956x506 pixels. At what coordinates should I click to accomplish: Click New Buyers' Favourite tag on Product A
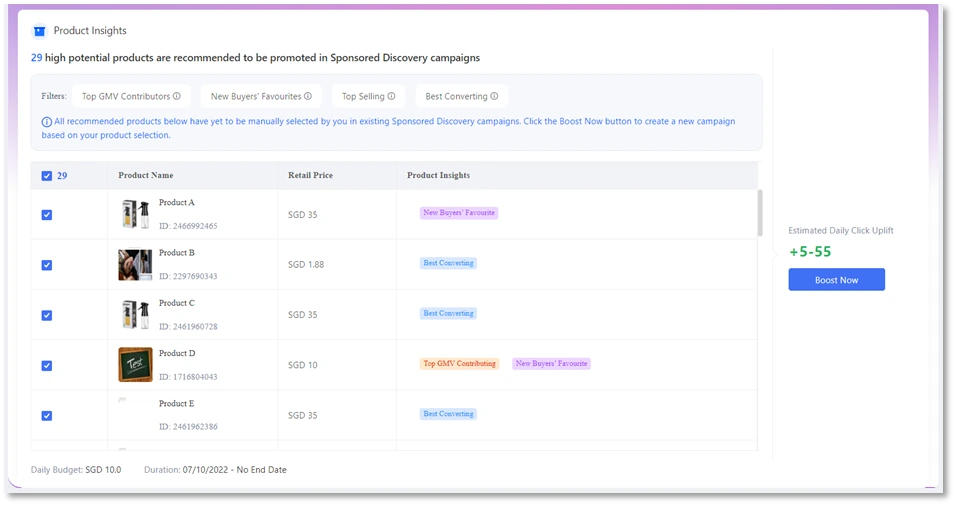pyautogui.click(x=459, y=213)
